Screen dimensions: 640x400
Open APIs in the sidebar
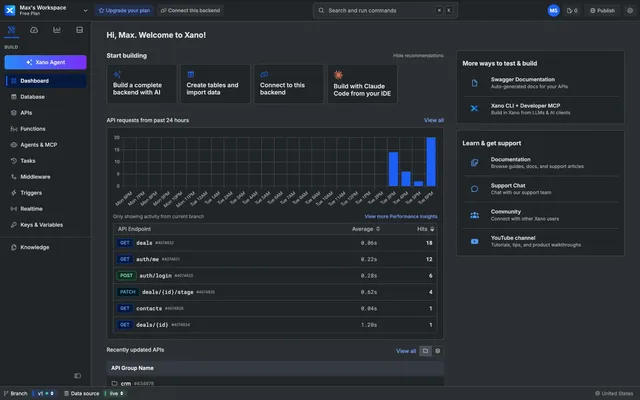(46, 113)
